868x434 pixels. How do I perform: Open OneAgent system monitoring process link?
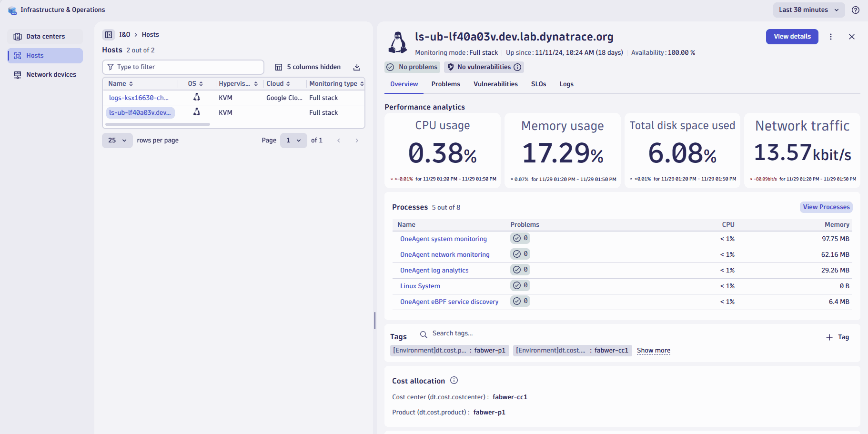click(x=444, y=239)
